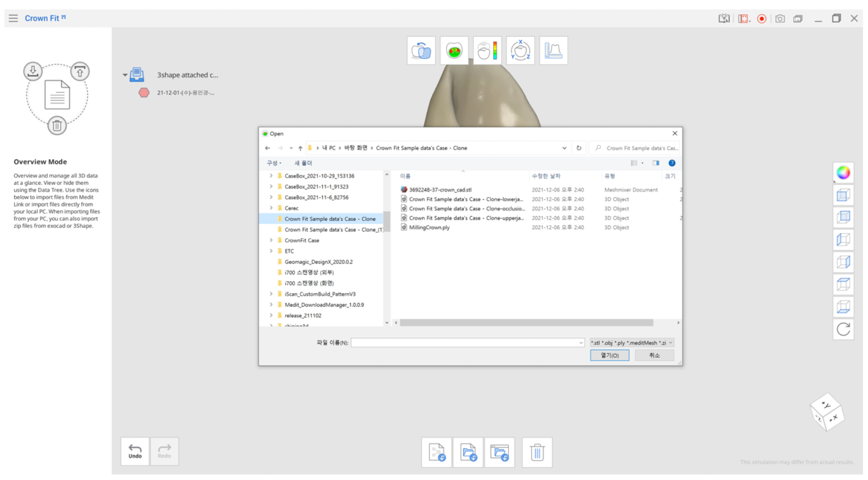Click the horizontal scrollbar in file list

click(x=526, y=323)
